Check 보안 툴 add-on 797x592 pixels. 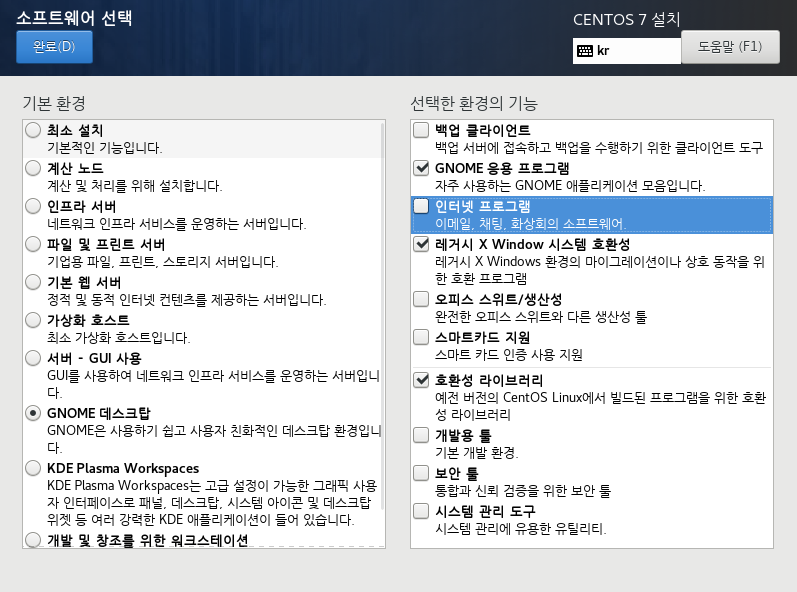click(421, 473)
